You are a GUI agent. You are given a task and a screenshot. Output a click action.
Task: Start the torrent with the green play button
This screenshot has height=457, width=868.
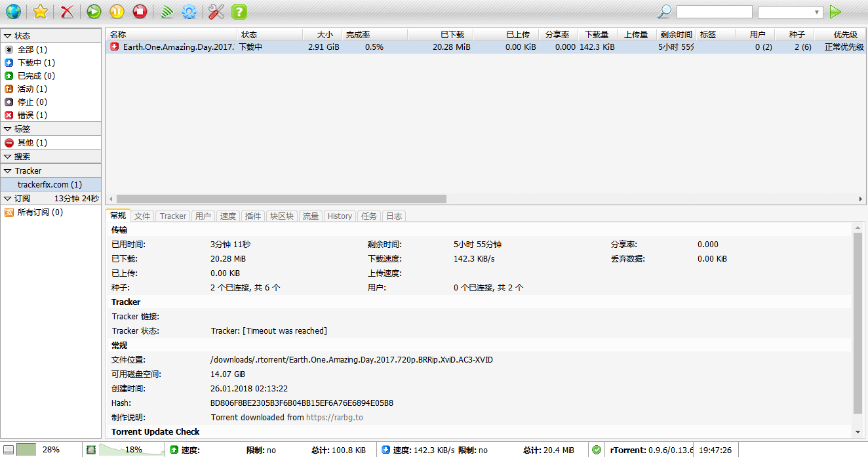(x=94, y=11)
